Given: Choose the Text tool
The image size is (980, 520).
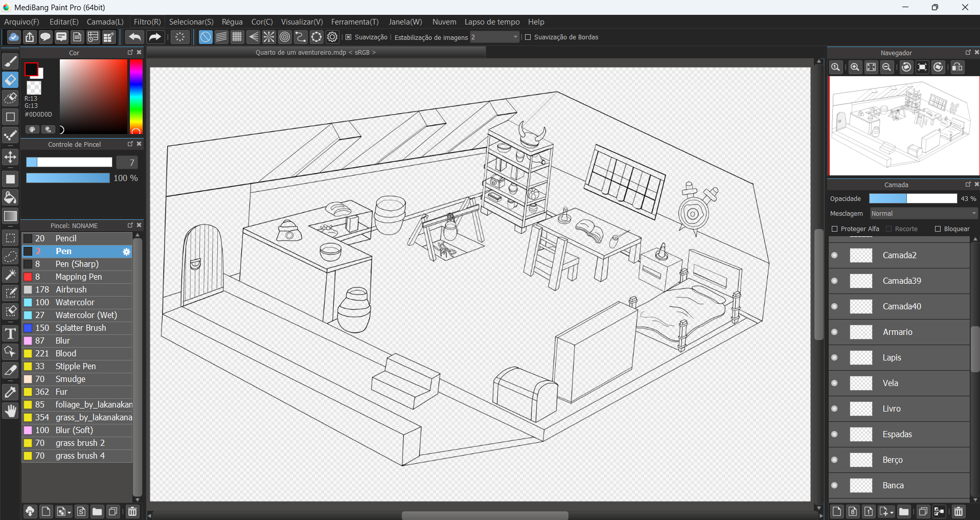Looking at the screenshot, I should 10,334.
